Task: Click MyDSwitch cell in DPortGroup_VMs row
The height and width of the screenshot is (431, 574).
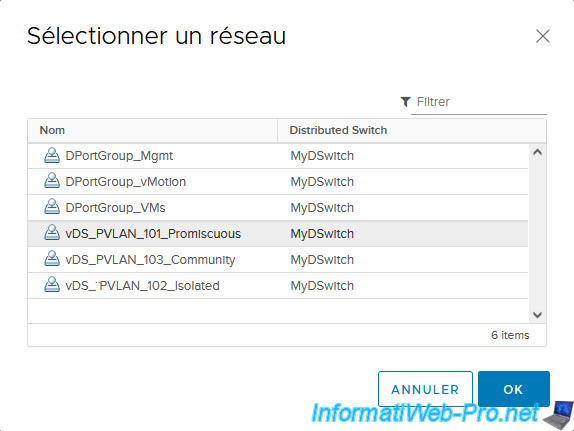Action: click(322, 208)
